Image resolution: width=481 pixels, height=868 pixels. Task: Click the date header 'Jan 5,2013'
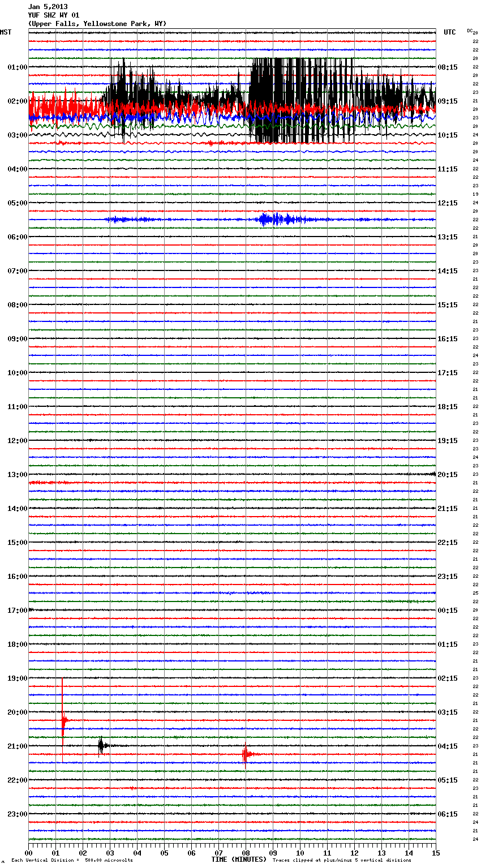[x=48, y=7]
